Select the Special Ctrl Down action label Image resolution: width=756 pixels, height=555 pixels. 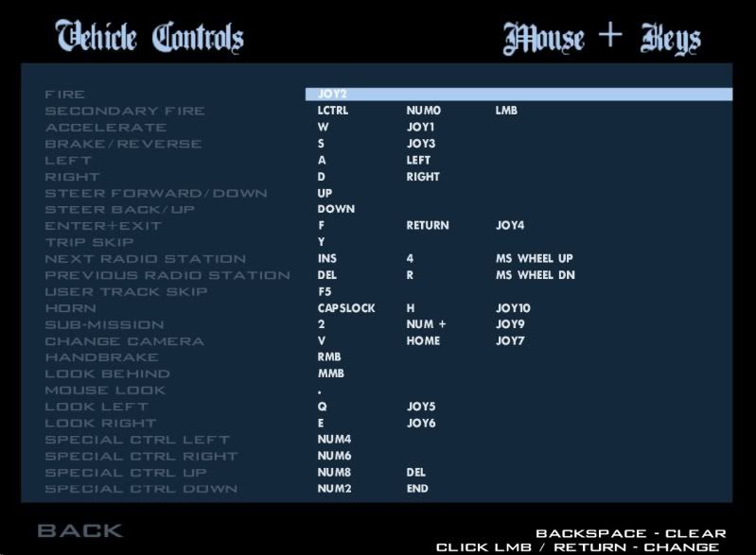point(141,489)
